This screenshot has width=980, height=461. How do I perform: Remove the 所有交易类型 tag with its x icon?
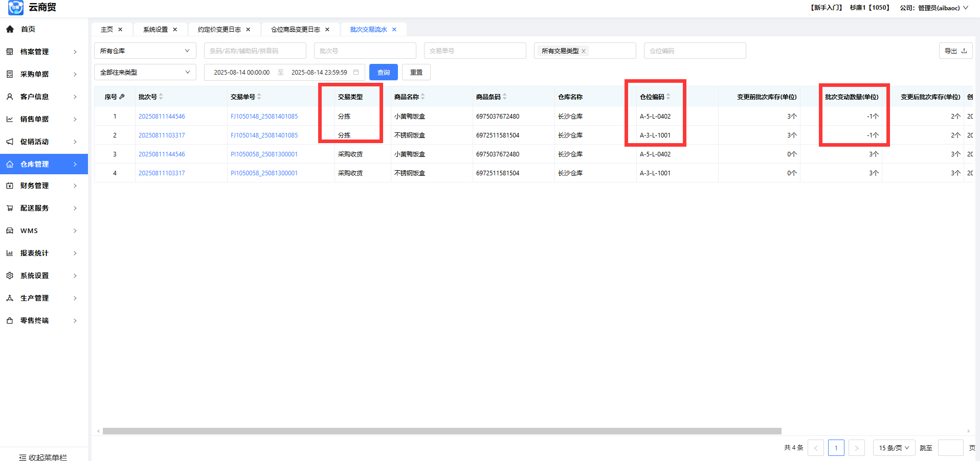coord(584,51)
